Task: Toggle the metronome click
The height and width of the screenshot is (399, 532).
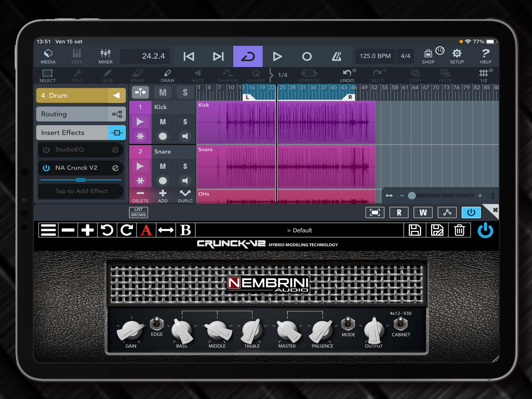Action: (x=336, y=56)
